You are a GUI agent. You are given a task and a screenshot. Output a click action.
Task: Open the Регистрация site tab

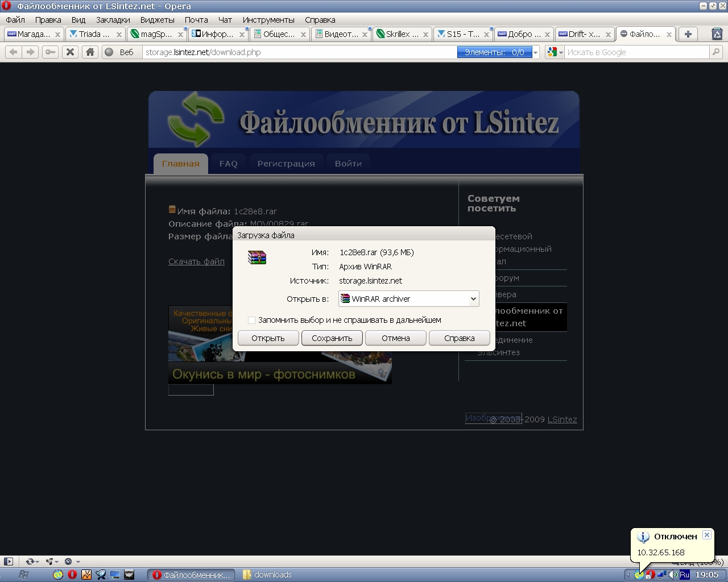coord(286,164)
